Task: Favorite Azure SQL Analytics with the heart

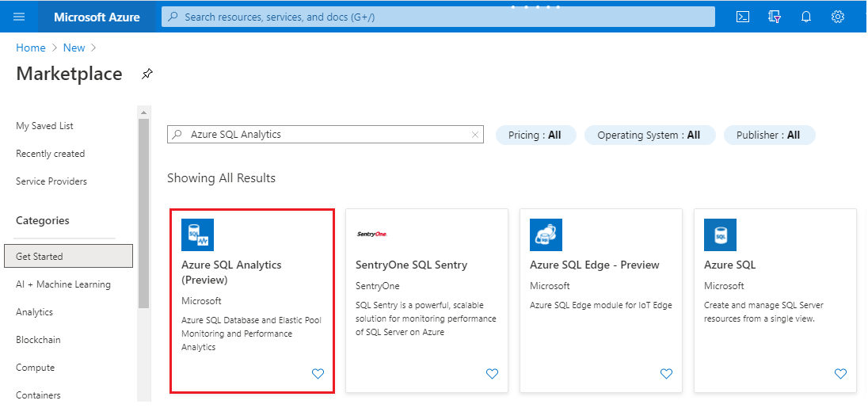Action: (x=318, y=374)
